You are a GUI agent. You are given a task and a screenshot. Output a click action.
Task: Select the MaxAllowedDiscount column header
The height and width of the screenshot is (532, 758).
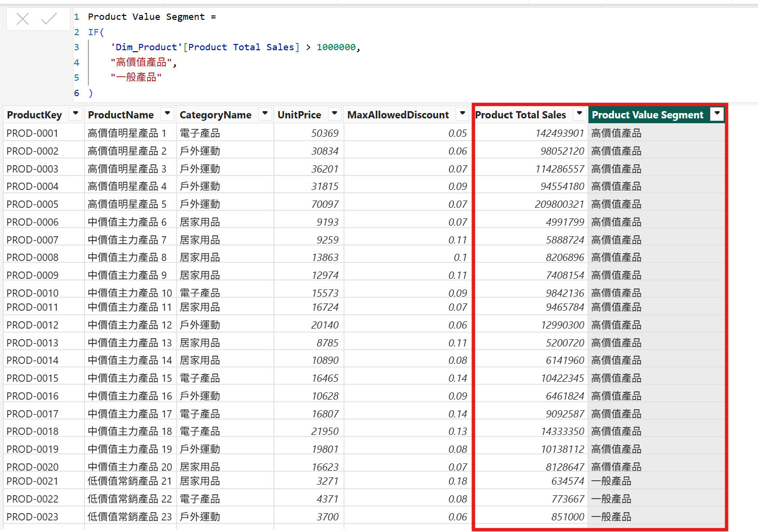(398, 115)
